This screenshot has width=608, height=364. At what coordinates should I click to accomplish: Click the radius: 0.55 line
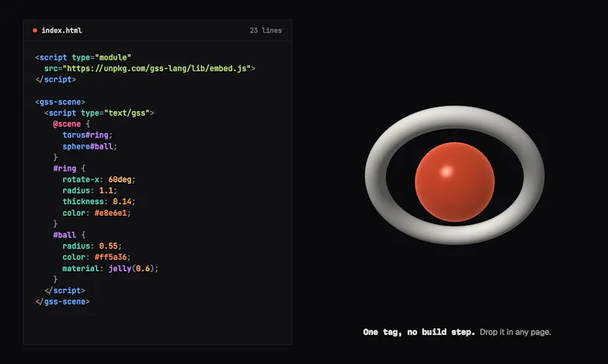pos(92,246)
